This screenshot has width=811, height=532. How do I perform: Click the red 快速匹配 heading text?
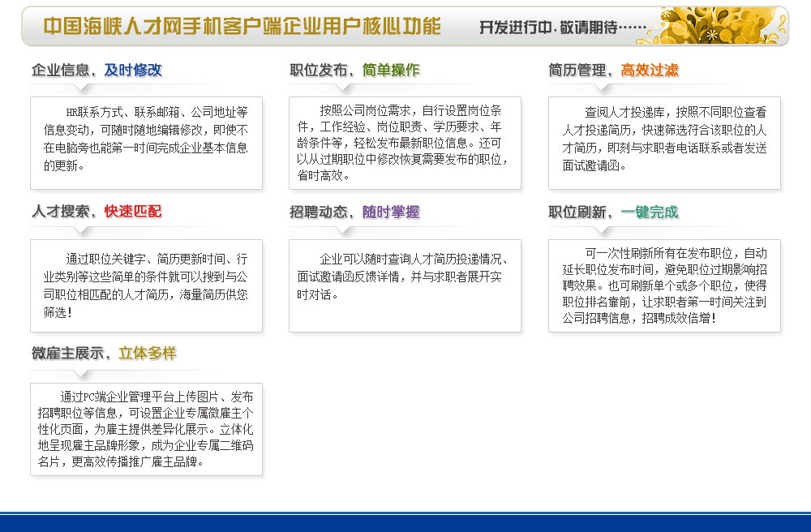(133, 211)
